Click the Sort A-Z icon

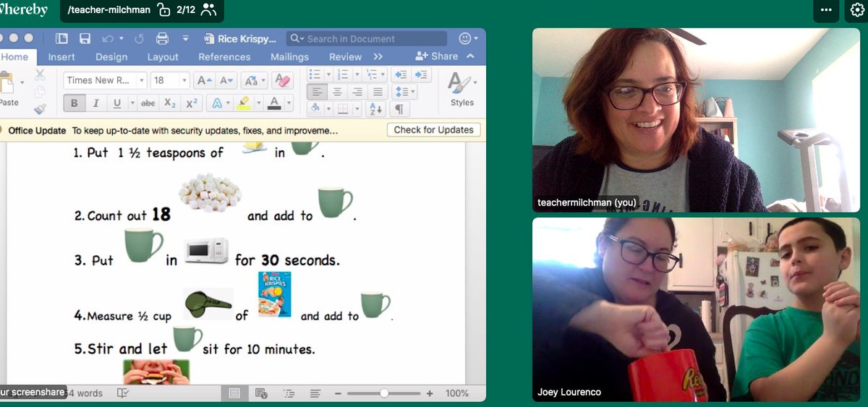click(376, 109)
